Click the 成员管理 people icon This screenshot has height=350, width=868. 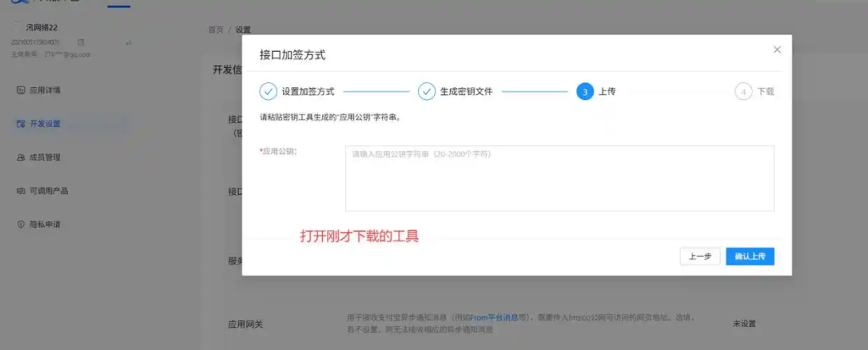[x=21, y=158]
